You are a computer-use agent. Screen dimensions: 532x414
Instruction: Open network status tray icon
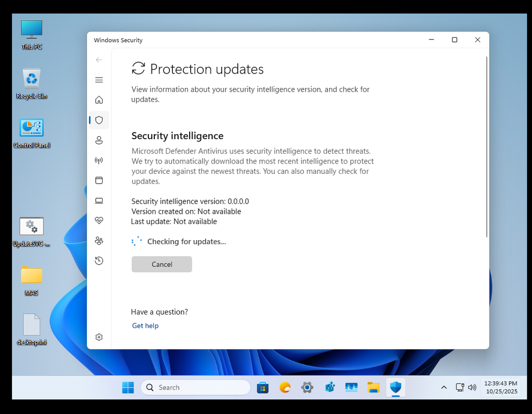[x=459, y=388]
